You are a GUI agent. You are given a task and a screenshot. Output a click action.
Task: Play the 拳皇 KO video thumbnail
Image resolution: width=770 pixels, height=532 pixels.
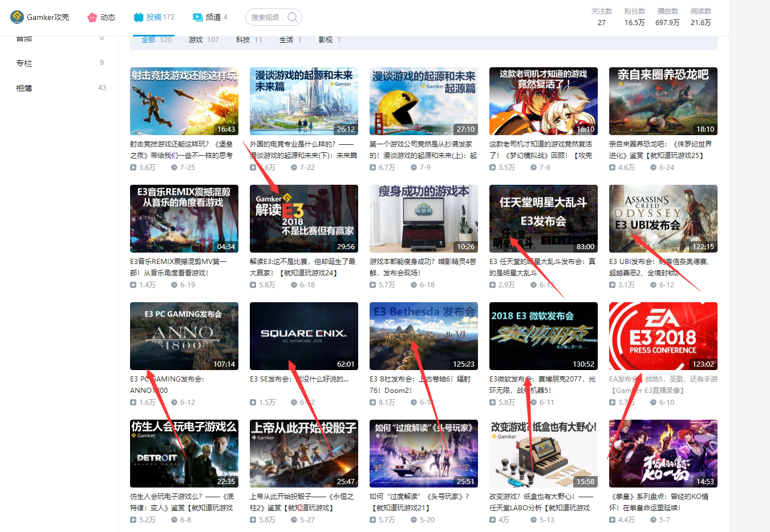tap(663, 454)
